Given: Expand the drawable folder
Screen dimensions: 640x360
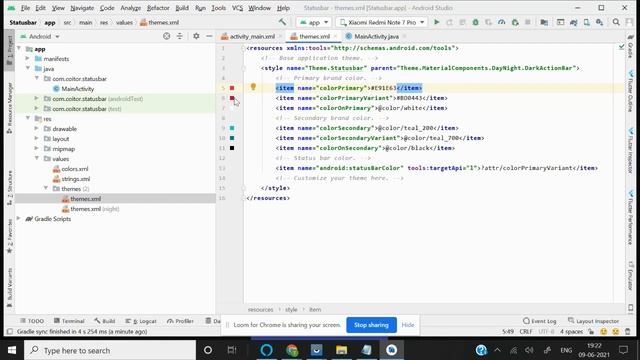Looking at the screenshot, I should pos(36,129).
